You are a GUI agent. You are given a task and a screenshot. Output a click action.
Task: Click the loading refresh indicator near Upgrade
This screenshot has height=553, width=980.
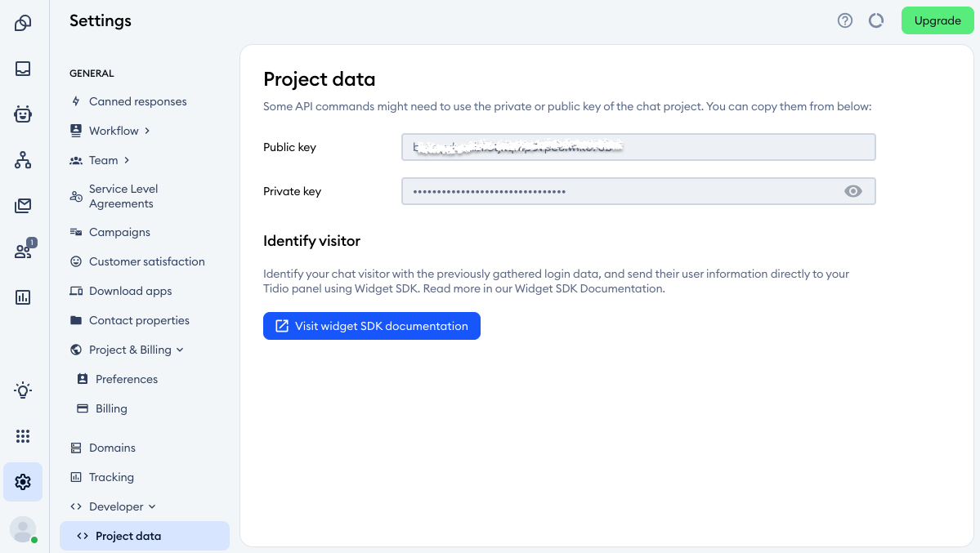(876, 20)
